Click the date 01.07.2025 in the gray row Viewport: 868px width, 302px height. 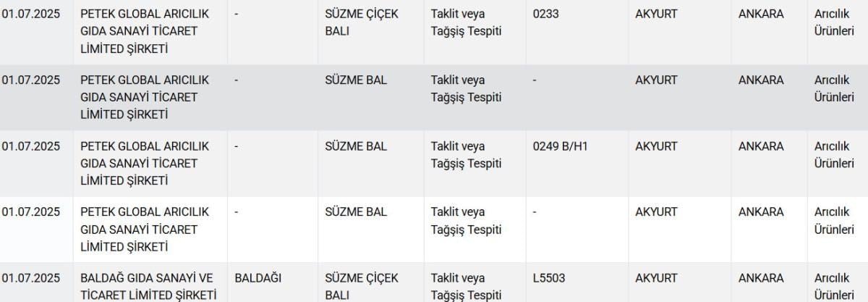click(x=31, y=80)
